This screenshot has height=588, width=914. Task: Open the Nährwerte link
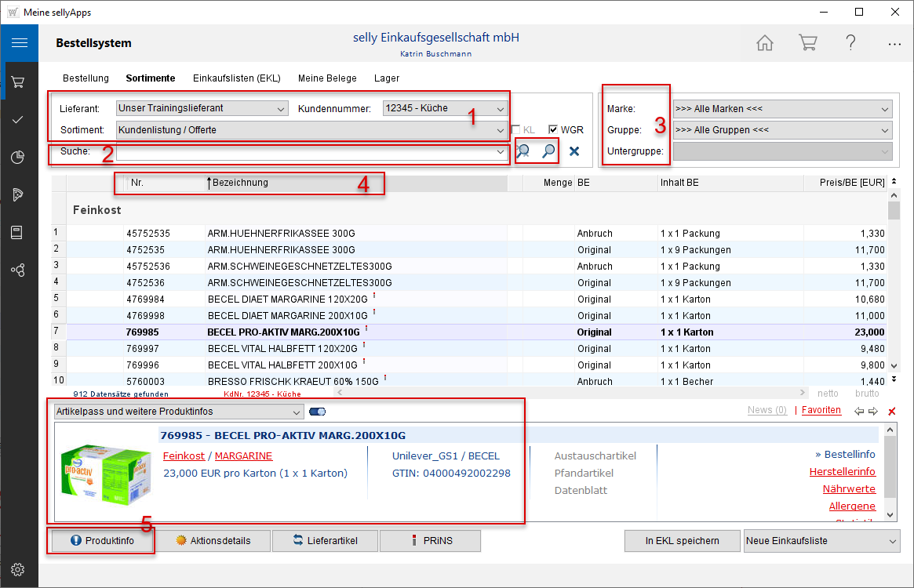[849, 489]
